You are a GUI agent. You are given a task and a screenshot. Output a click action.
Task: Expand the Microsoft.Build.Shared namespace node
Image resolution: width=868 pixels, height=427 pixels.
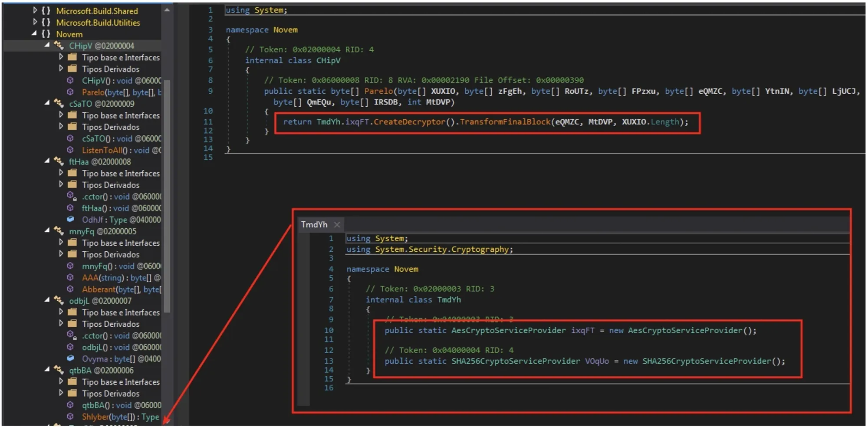click(35, 10)
